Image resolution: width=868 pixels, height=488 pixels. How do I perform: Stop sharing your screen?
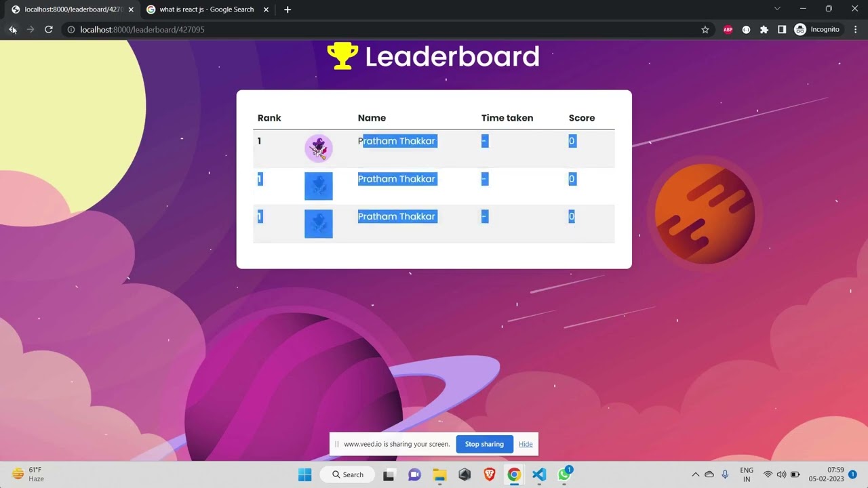click(484, 444)
